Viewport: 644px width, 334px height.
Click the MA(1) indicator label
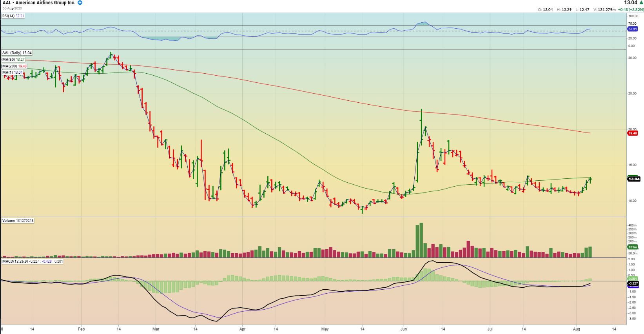pyautogui.click(x=13, y=73)
